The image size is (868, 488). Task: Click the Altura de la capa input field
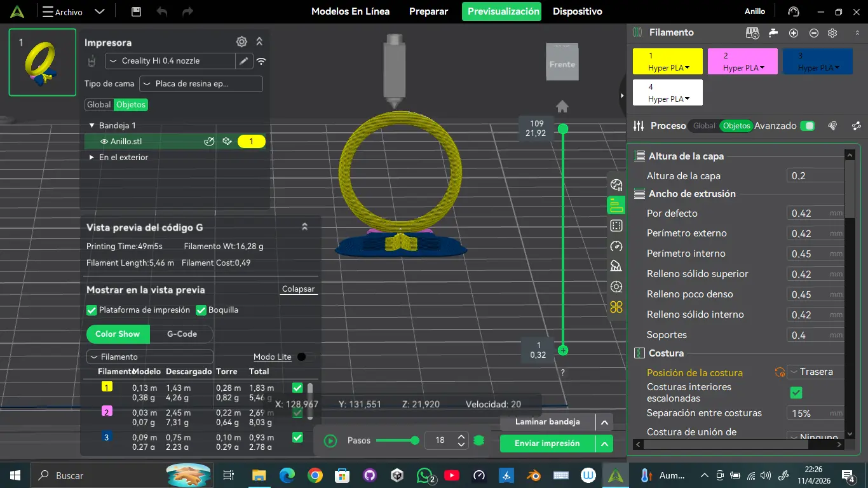pyautogui.click(x=816, y=176)
